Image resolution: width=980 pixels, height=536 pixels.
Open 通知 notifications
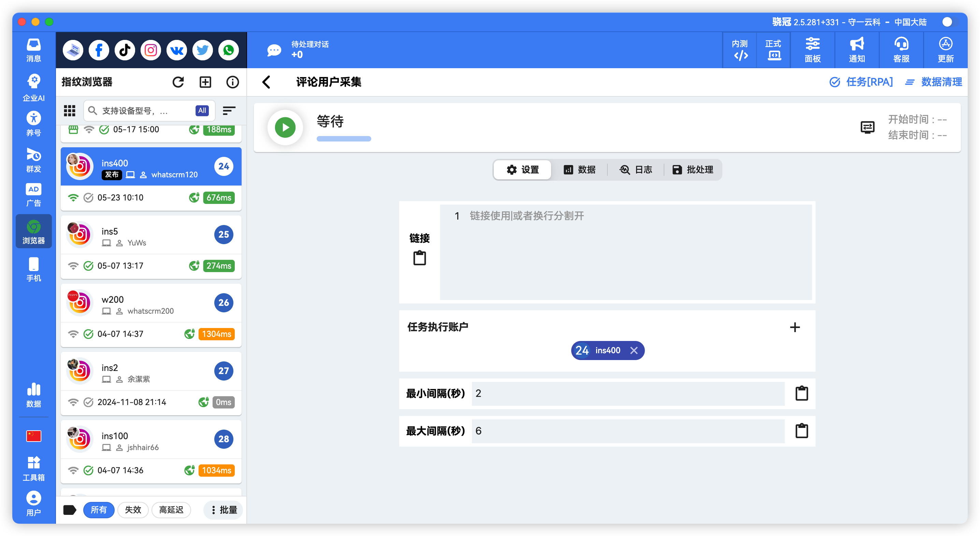point(857,50)
